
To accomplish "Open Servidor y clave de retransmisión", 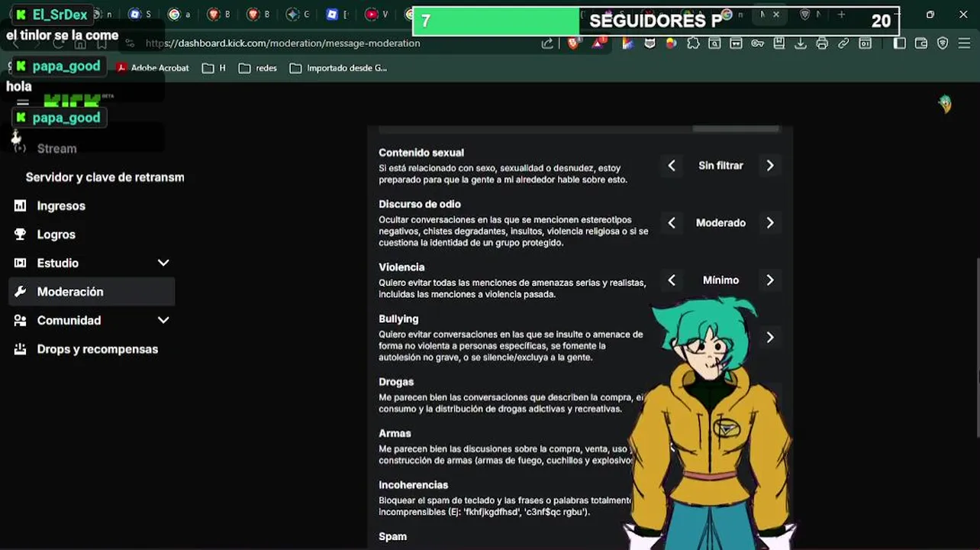I will click(105, 177).
